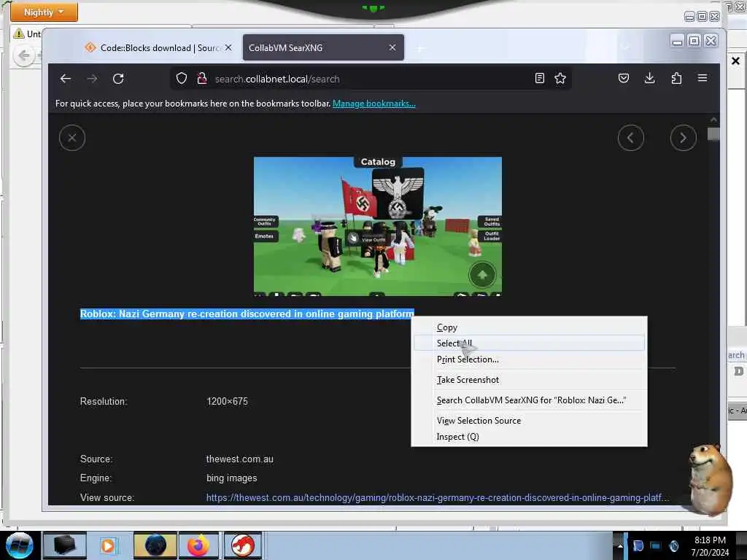Click the highlighted Roblox article title
This screenshot has width=747, height=560.
(x=247, y=314)
